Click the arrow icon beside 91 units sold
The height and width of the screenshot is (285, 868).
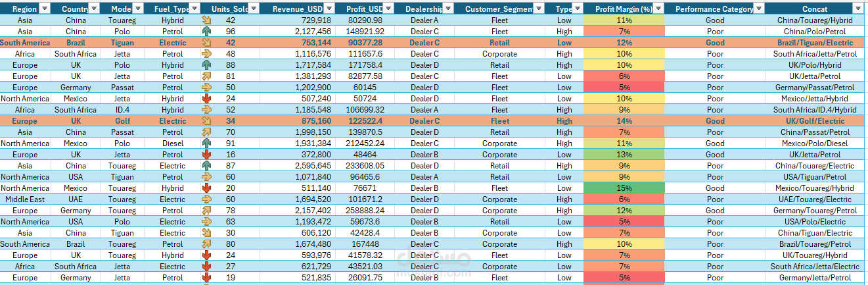point(207,143)
